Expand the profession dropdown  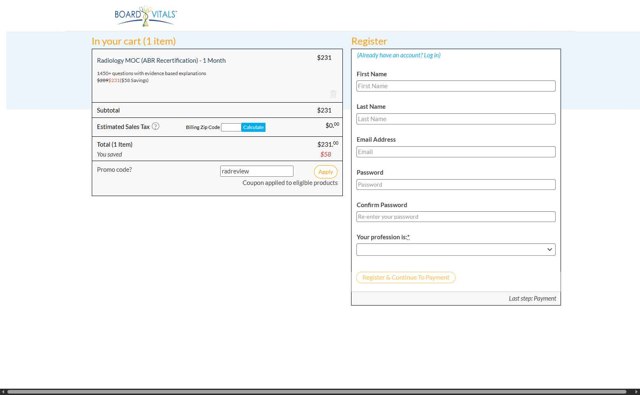tap(456, 249)
